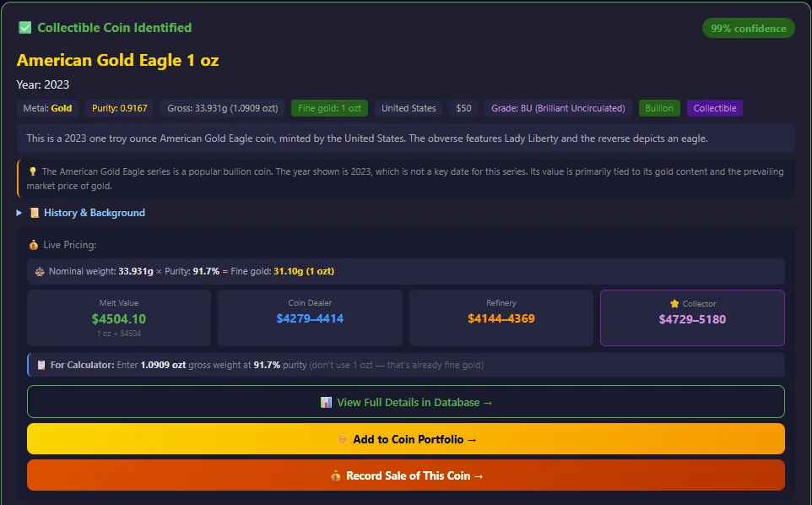
Task: Click the green Bullion tag
Action: [659, 108]
